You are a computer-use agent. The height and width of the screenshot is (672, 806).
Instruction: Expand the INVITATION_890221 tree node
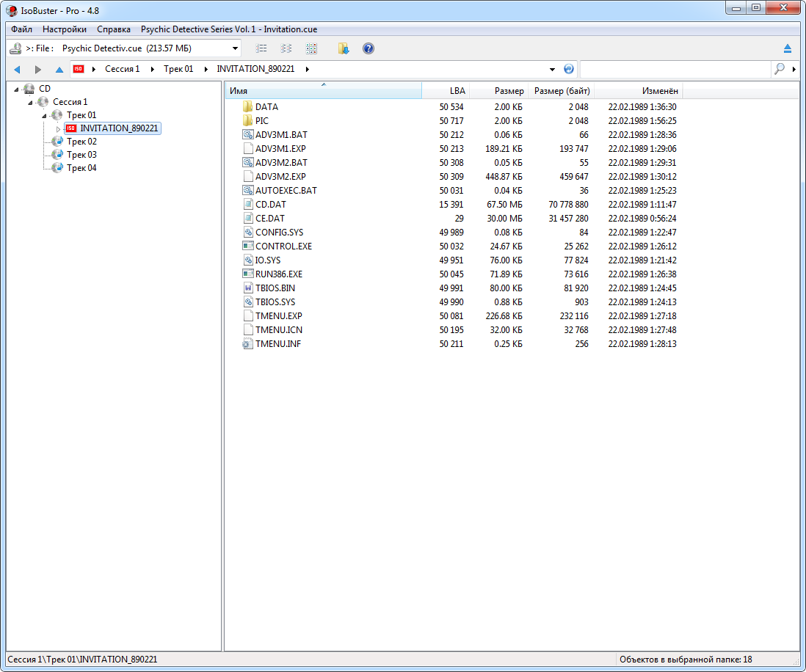[x=58, y=128]
